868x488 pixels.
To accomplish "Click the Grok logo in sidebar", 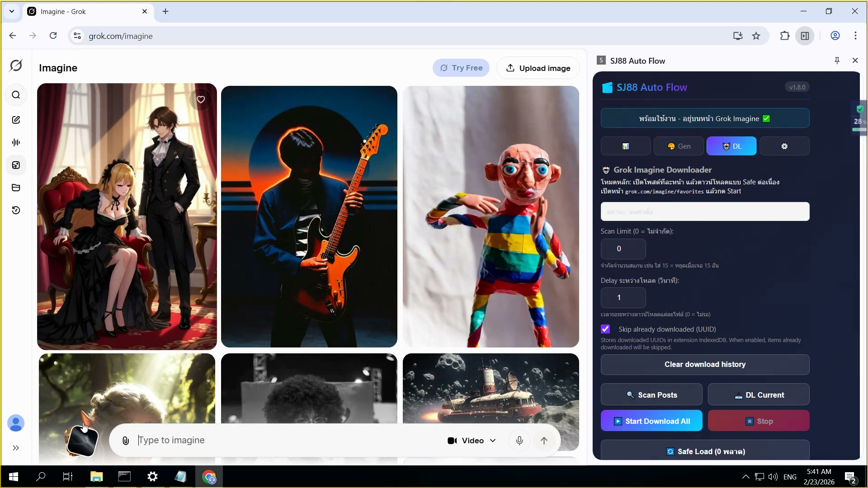I will [16, 66].
